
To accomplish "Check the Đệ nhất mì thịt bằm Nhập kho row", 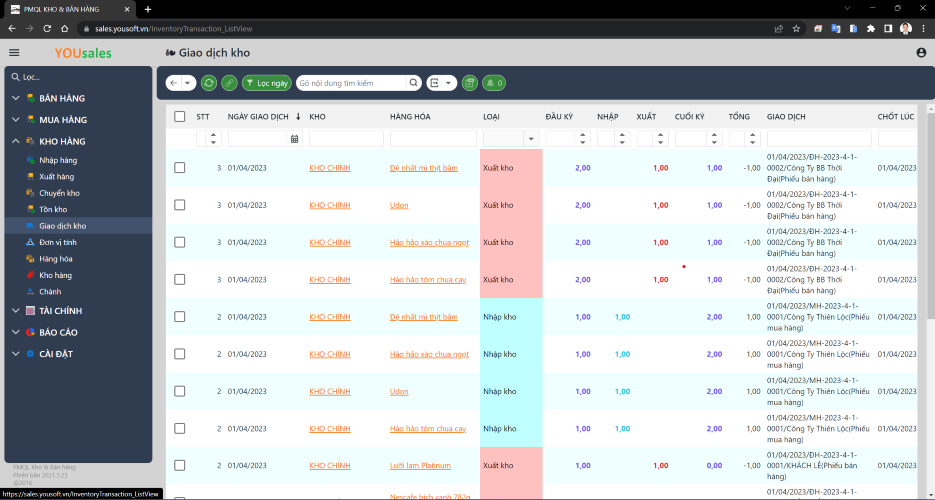I will [x=179, y=317].
